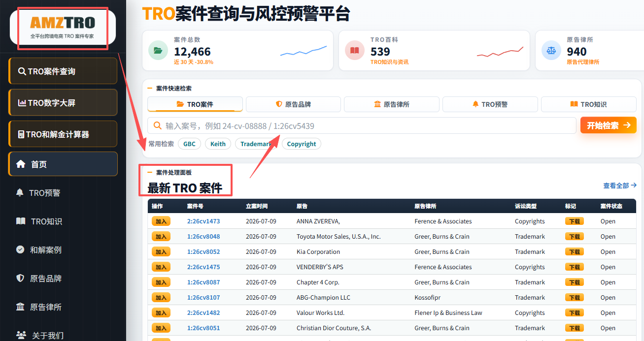Switch to the 原告品牌 search tab
Viewport: 644px width, 341px height.
point(293,104)
